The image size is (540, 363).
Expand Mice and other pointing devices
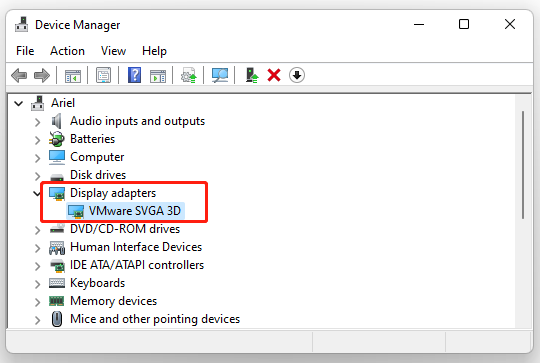pos(38,320)
